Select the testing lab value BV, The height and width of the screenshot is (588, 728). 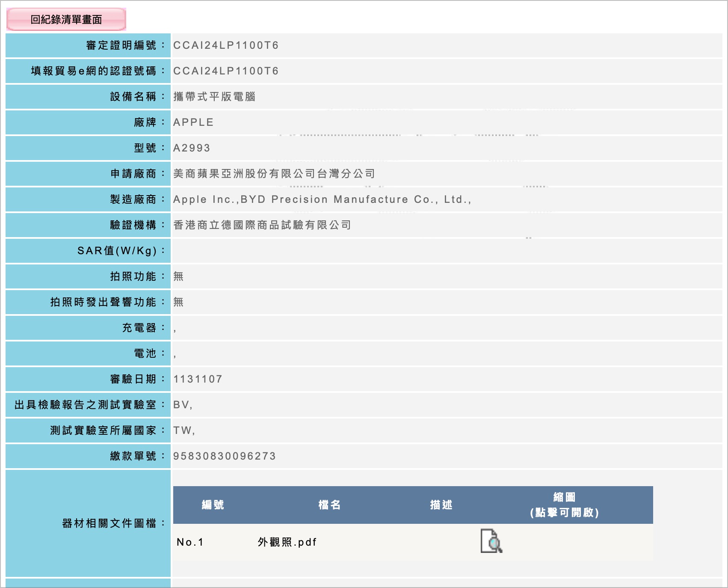[x=183, y=405]
